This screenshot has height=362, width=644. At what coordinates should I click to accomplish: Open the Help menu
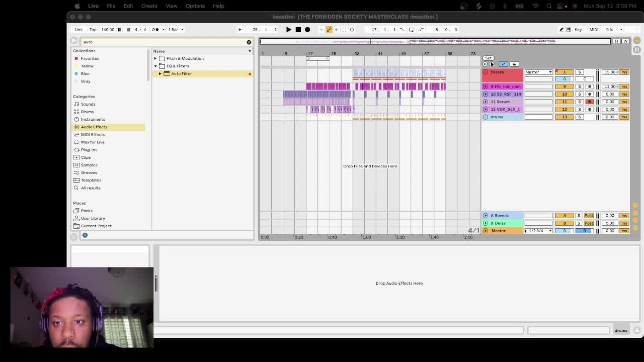coord(218,6)
